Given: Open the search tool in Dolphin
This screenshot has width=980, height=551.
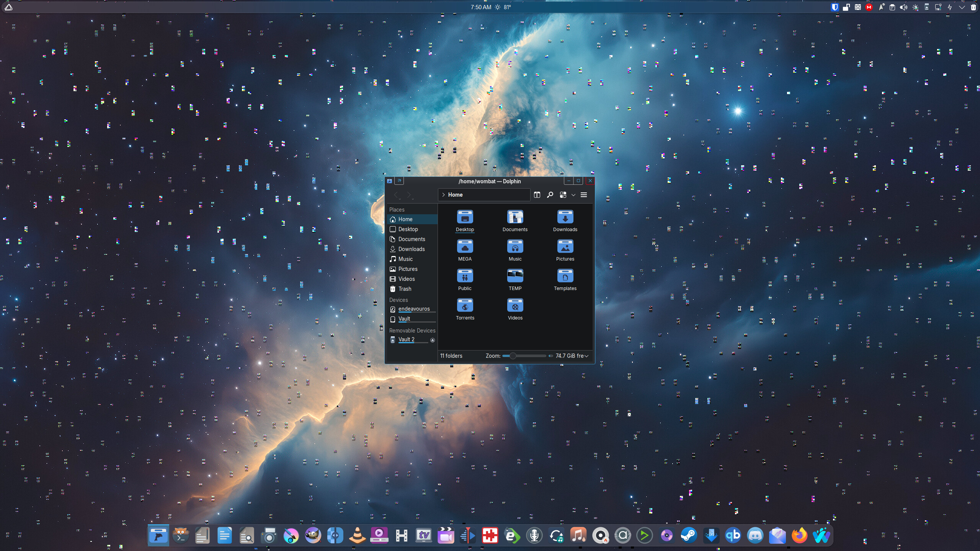Looking at the screenshot, I should click(x=550, y=195).
